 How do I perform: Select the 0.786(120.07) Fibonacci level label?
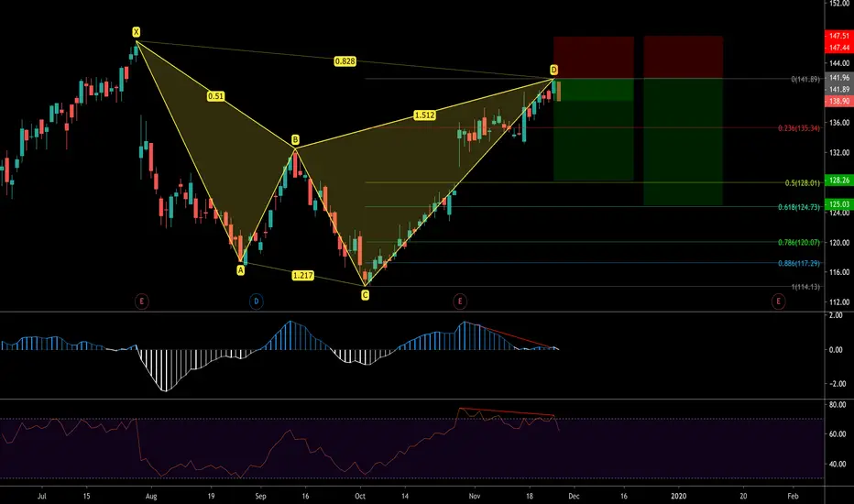(x=798, y=243)
